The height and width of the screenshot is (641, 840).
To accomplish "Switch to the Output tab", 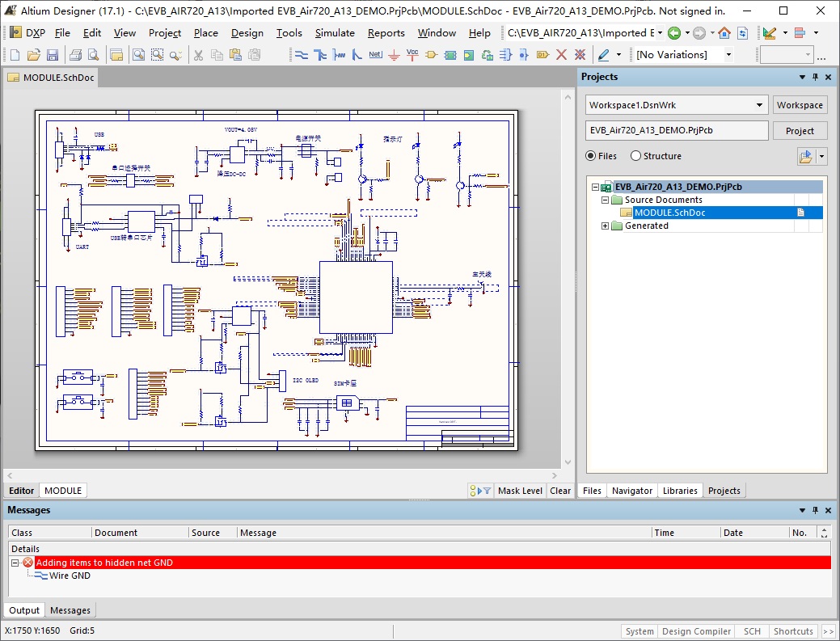I will coord(24,610).
